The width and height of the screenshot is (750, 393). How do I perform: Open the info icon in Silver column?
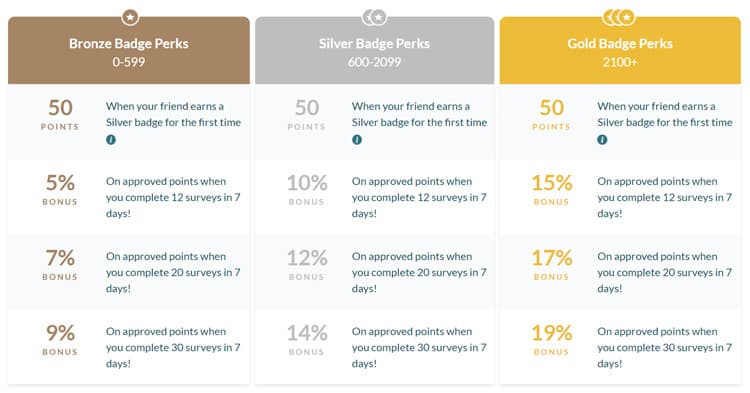[357, 140]
